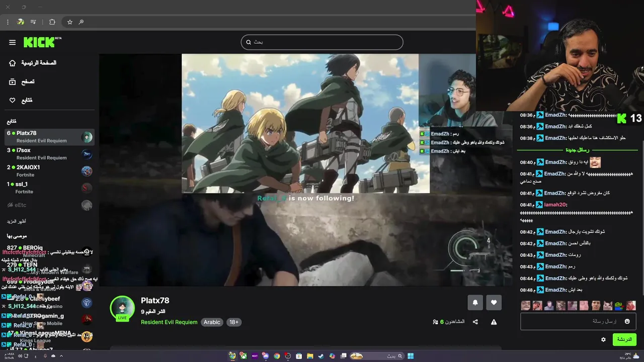The height and width of the screenshot is (362, 644).
Task: Click Platx78 avatar with LIVE badge
Action: click(x=122, y=308)
